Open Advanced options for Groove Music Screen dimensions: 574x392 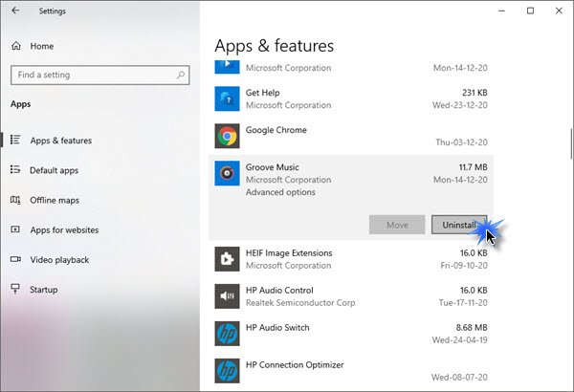point(280,192)
